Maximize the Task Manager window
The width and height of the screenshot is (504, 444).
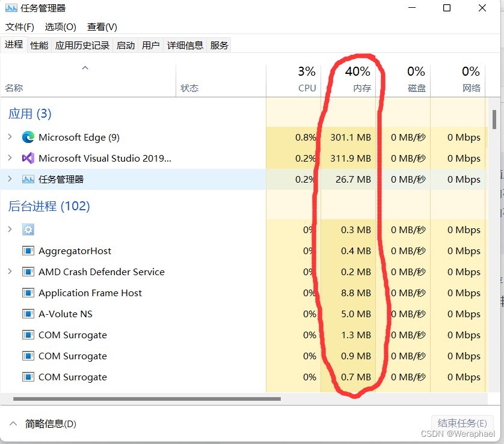coord(447,8)
